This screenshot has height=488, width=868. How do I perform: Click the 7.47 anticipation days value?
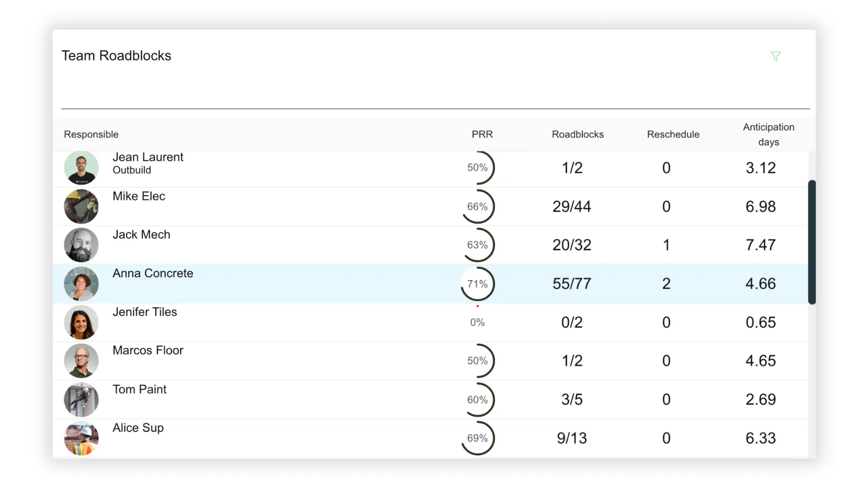(x=761, y=245)
